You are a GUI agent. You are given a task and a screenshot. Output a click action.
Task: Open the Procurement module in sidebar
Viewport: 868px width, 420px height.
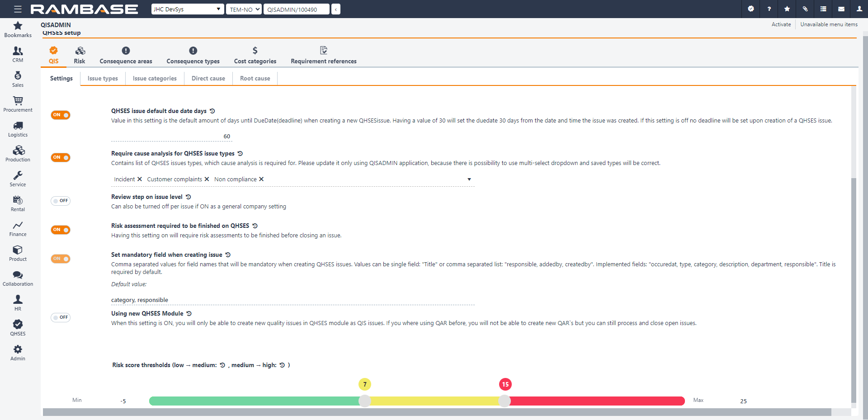18,104
